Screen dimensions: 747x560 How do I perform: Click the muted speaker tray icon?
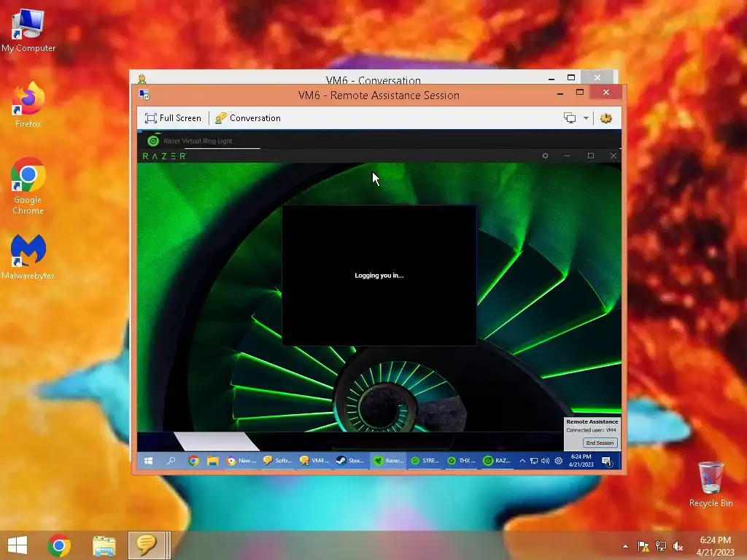[x=678, y=546]
